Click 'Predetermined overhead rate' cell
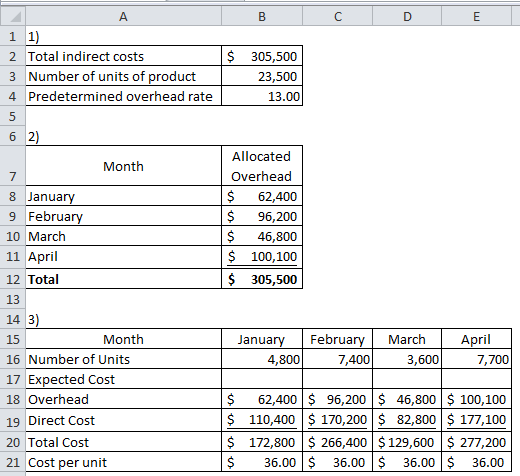The image size is (520, 476). pyautogui.click(x=123, y=96)
